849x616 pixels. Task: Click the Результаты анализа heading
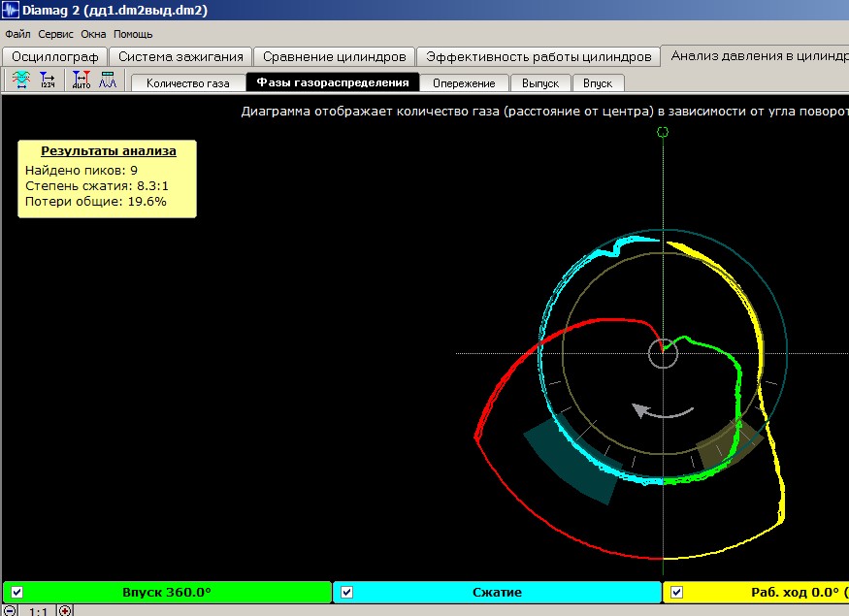click(x=109, y=151)
